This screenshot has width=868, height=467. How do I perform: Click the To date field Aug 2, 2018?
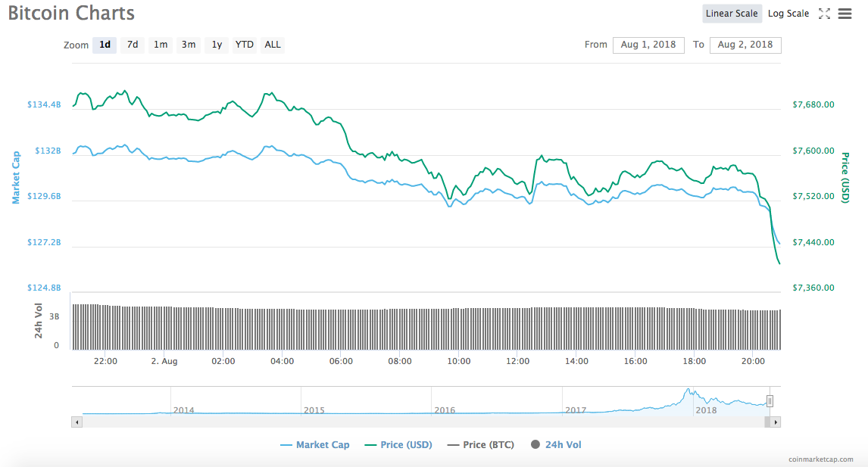(745, 45)
